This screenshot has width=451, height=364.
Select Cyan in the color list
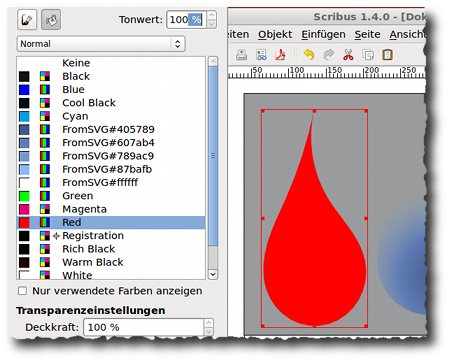tap(111, 116)
